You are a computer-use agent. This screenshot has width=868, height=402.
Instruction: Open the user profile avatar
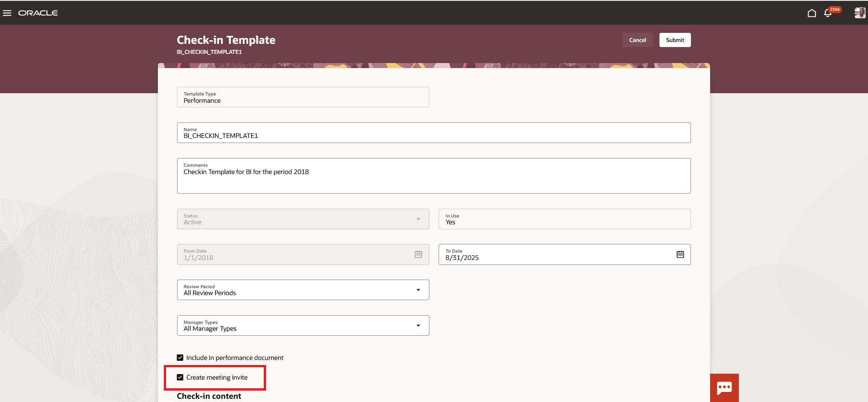tap(860, 13)
